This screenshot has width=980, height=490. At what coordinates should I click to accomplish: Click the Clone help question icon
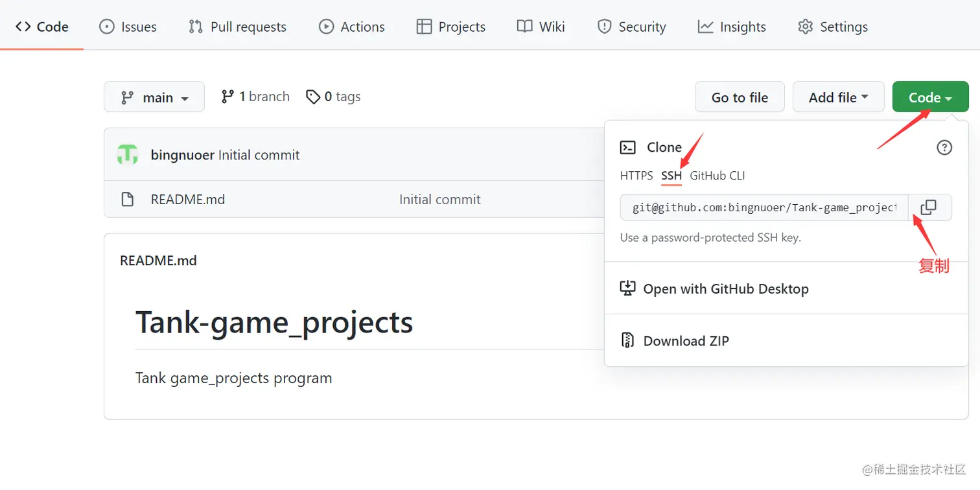(x=944, y=148)
